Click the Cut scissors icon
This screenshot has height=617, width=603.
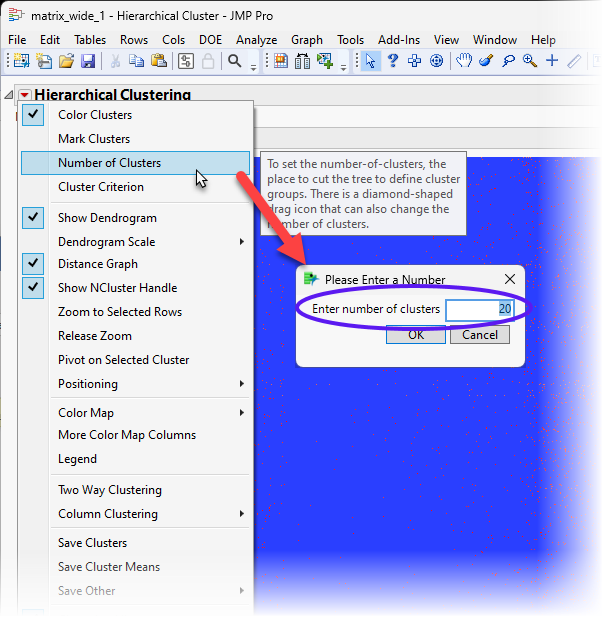coord(115,61)
